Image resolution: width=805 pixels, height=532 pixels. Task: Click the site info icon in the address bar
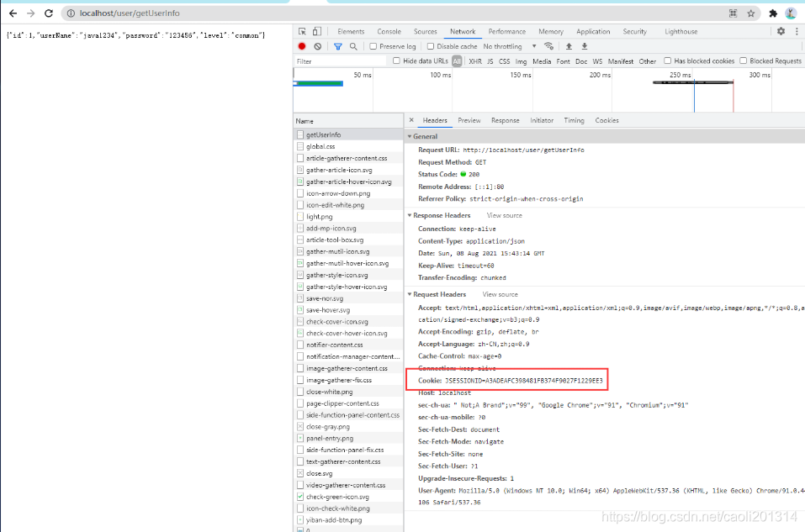[71, 13]
